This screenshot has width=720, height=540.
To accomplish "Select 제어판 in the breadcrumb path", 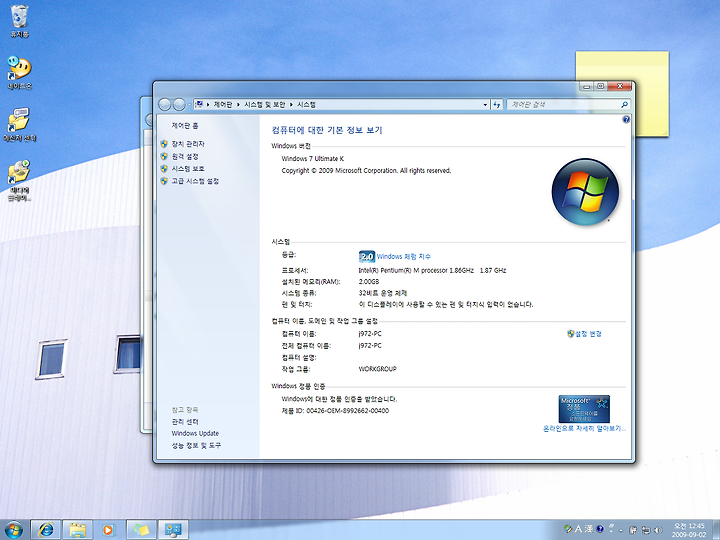I will pos(223,105).
